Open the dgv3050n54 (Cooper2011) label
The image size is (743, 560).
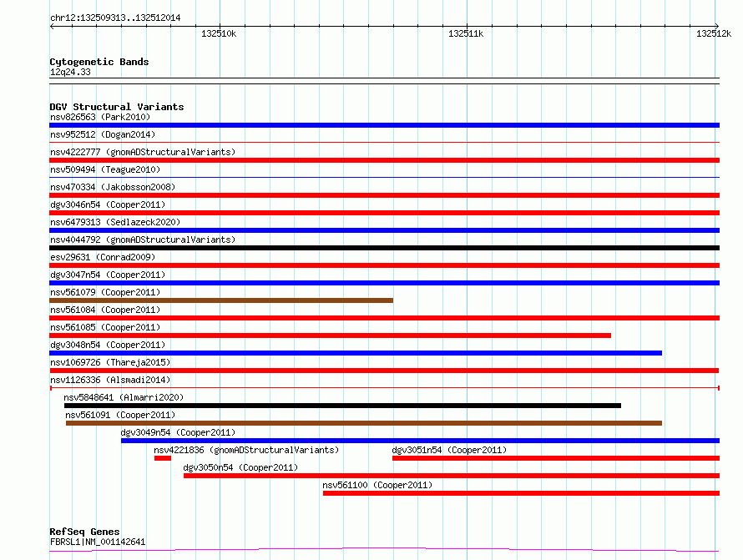(x=240, y=467)
